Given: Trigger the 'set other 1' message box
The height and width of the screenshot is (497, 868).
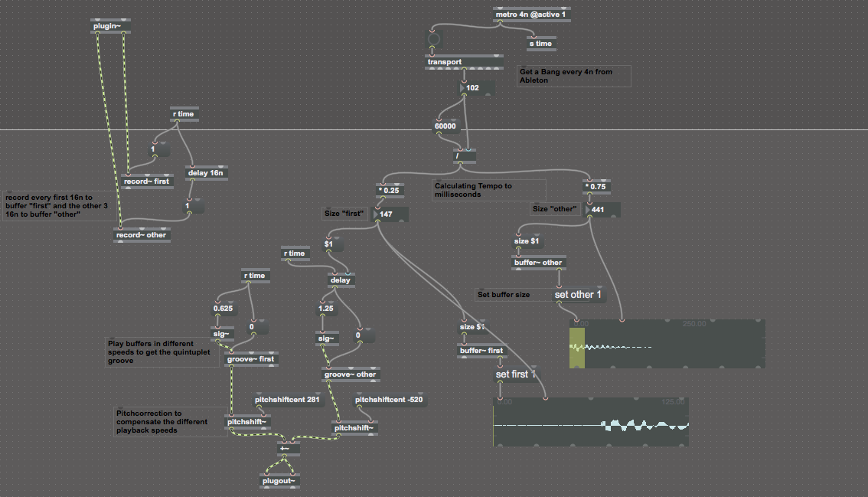Looking at the screenshot, I should point(577,295).
